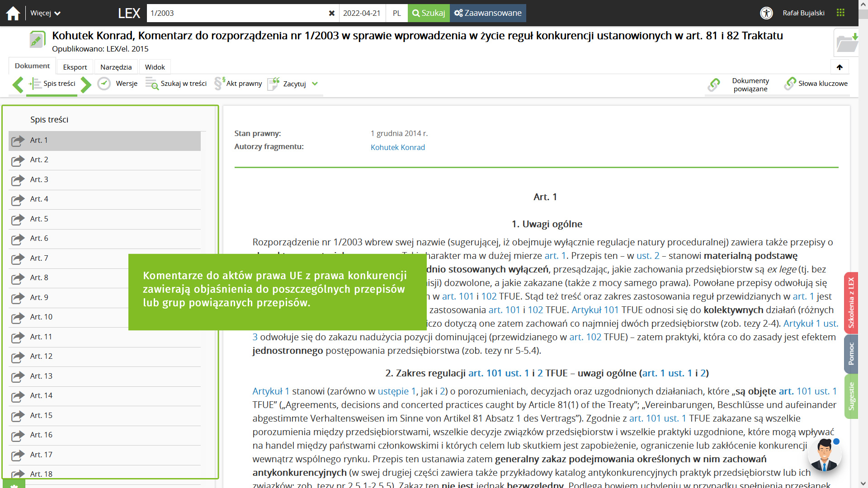Click the folder download icon
Screen dimensions: 868x488
coord(847,43)
